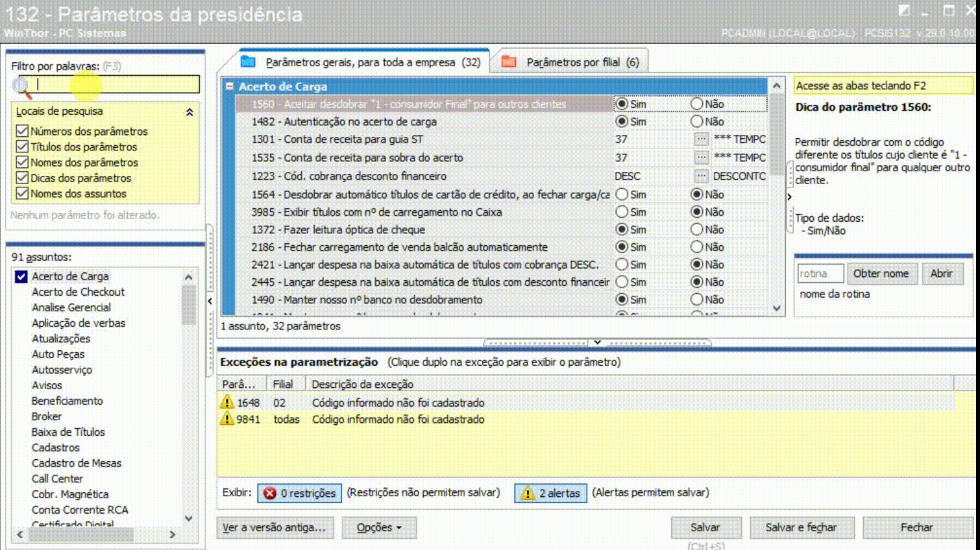Select Auto Peças subject
Screen dimensions: 980x550
(x=58, y=354)
